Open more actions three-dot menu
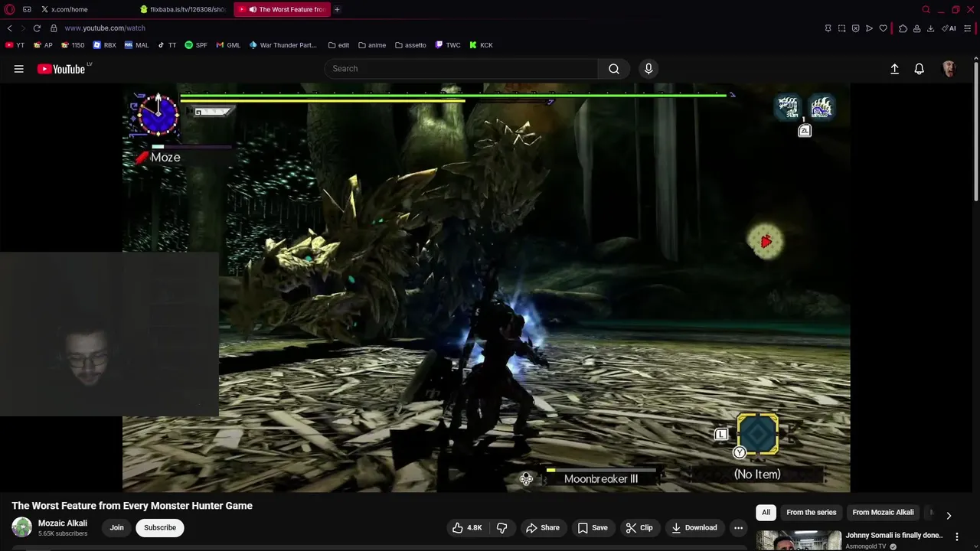 (738, 527)
